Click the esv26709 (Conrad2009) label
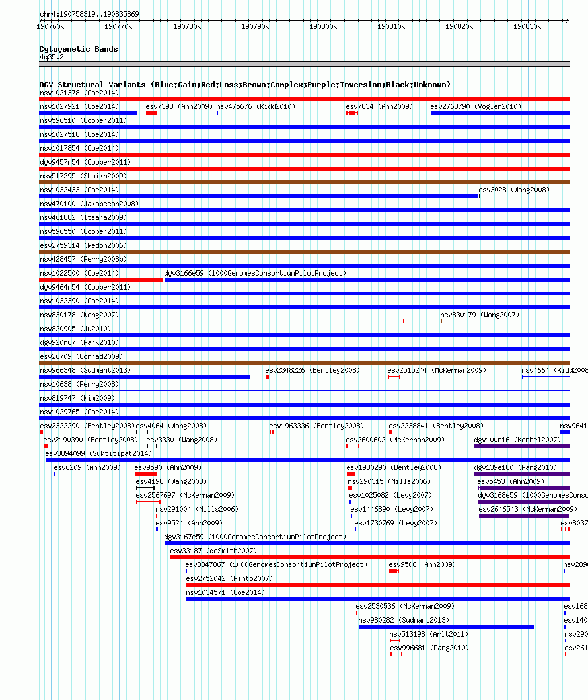Screen dimensions: 588x700 point(81,356)
